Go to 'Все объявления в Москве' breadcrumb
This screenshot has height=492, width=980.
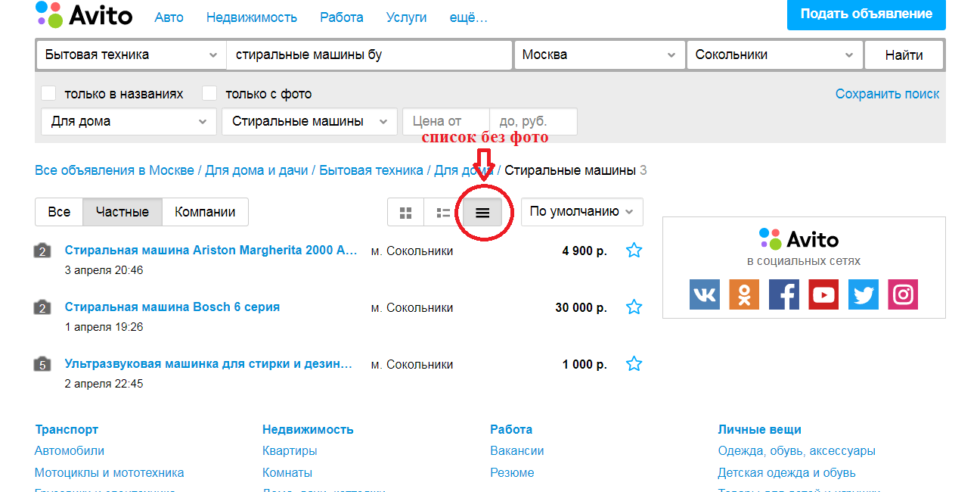click(x=114, y=170)
